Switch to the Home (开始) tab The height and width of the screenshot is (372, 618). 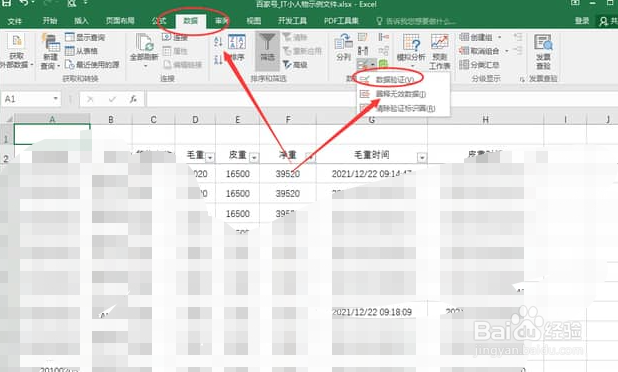tap(50, 20)
